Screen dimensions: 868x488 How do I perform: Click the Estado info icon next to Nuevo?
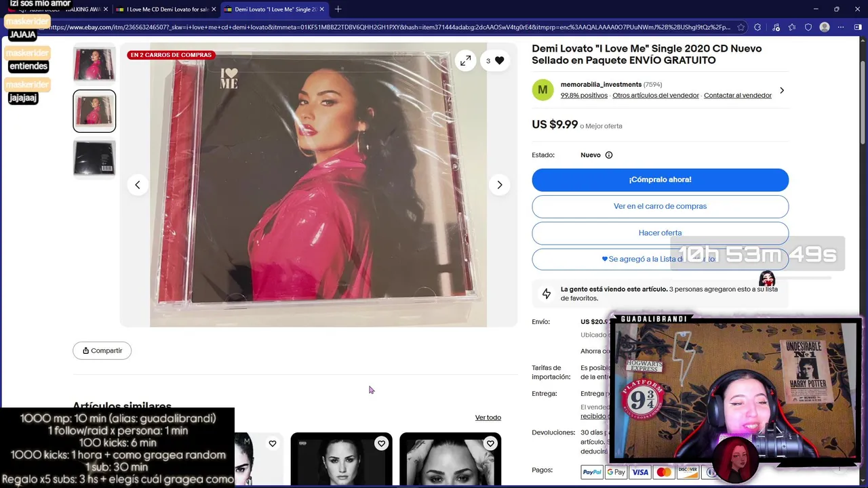click(609, 155)
